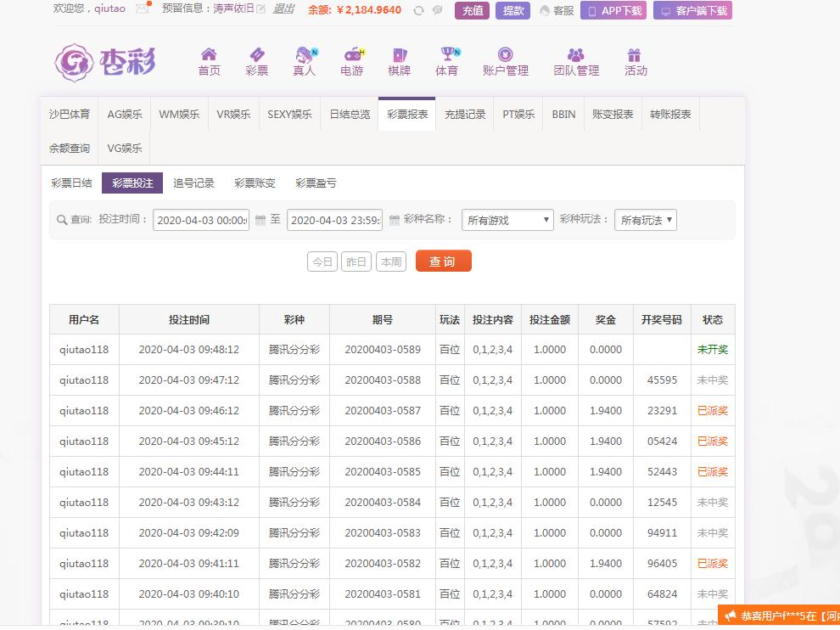The image size is (840, 630).
Task: Toggle balance visibility eye icon
Action: pyautogui.click(x=438, y=10)
